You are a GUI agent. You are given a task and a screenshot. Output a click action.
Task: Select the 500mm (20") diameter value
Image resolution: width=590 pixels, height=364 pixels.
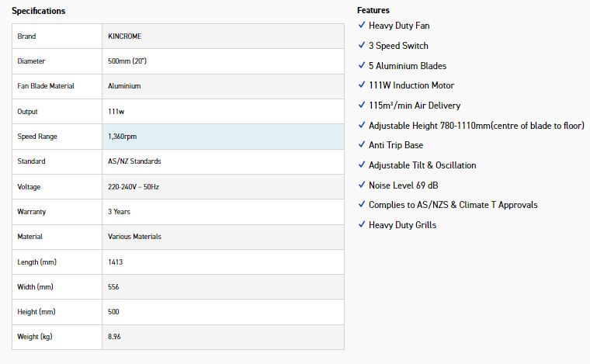(127, 61)
